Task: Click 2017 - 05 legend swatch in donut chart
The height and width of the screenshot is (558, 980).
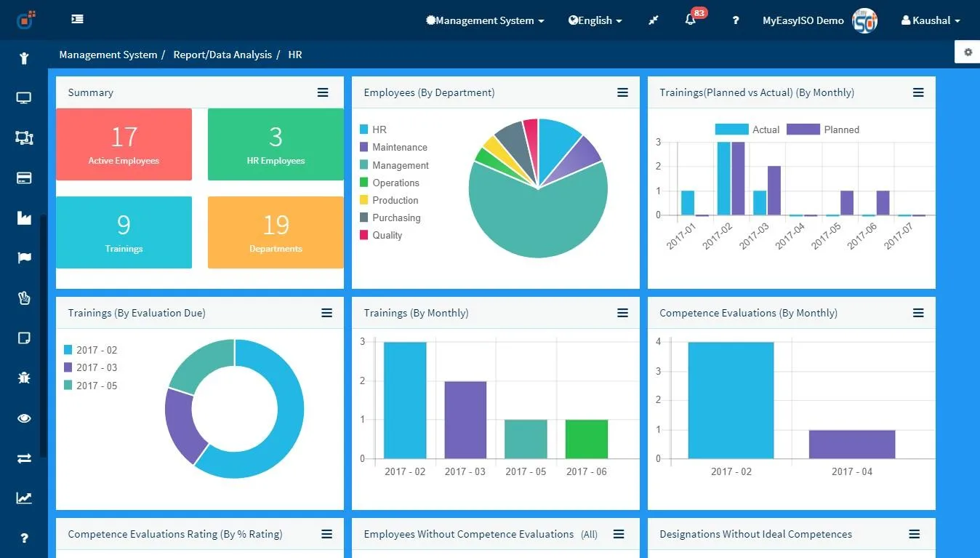Action: tap(68, 386)
